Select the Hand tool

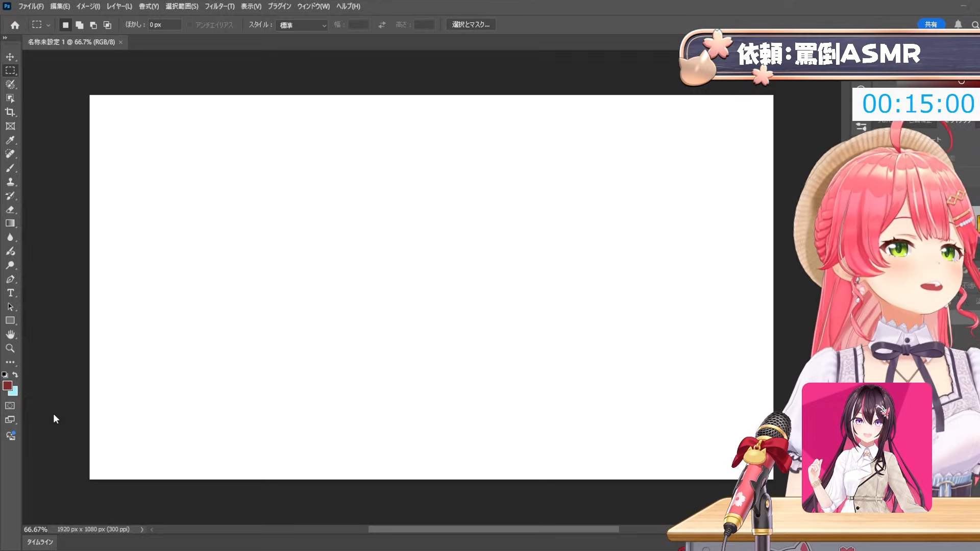coord(10,335)
